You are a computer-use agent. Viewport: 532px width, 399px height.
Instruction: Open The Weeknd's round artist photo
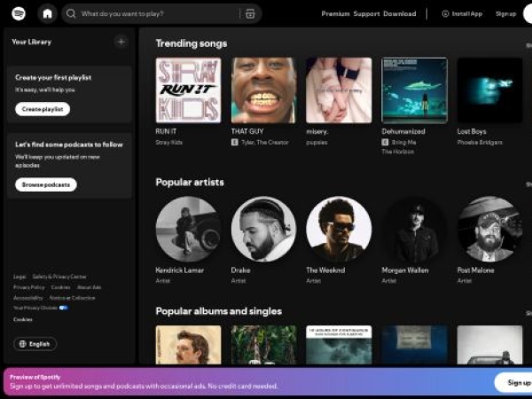point(339,229)
